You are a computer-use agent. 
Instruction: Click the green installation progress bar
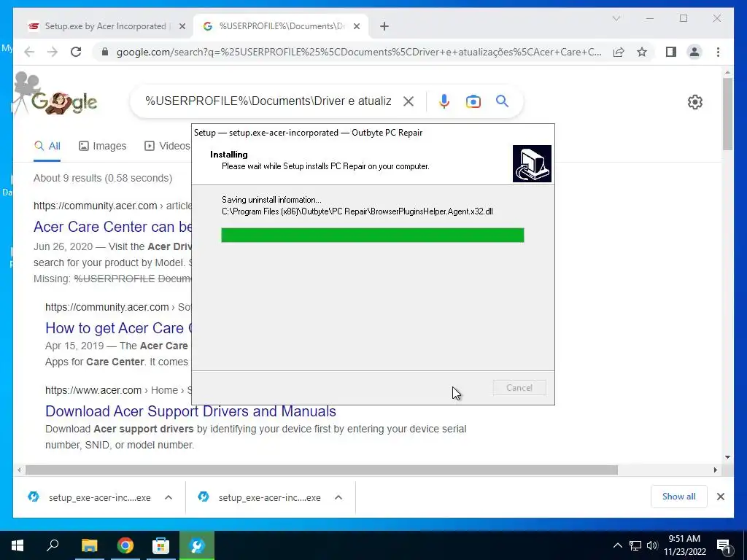(373, 235)
